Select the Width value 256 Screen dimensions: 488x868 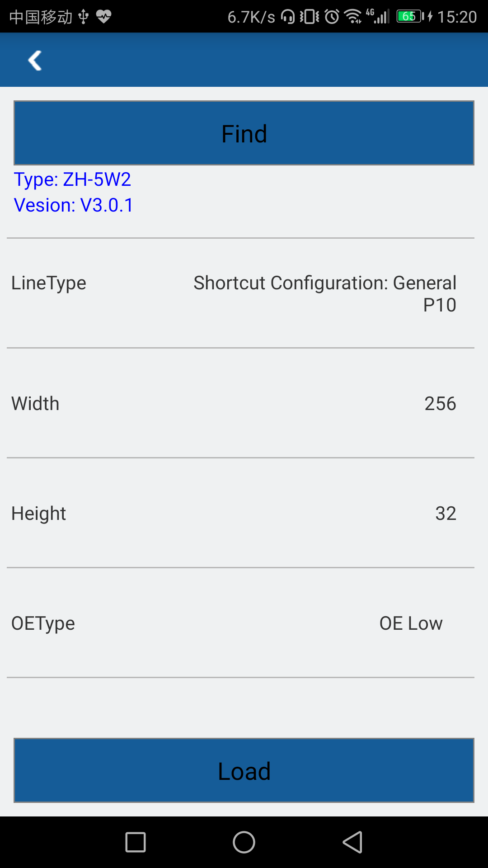pyautogui.click(x=440, y=403)
